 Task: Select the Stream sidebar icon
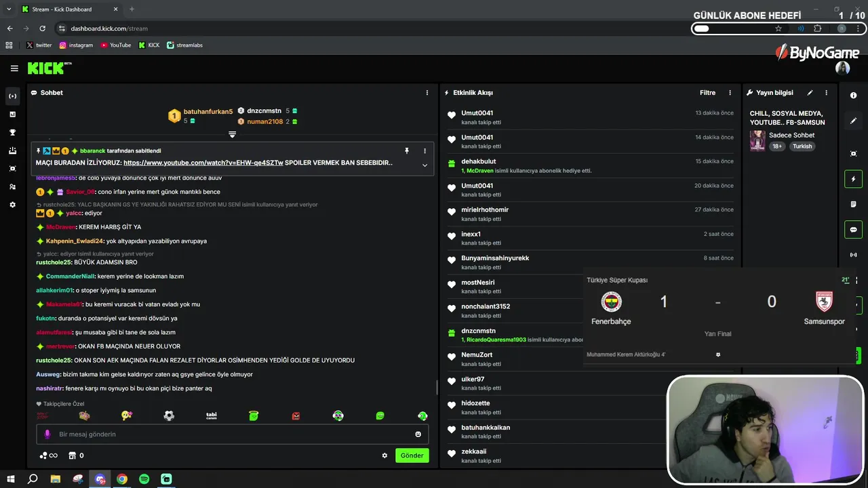point(12,96)
